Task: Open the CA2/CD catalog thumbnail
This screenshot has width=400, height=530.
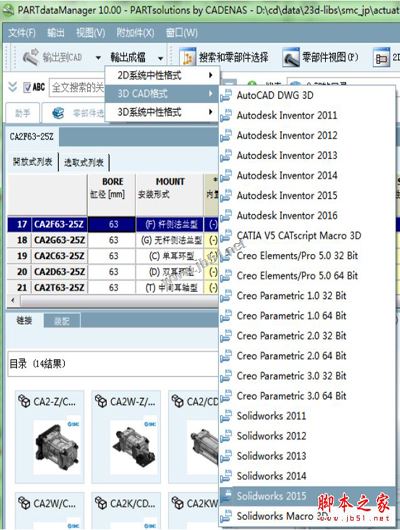Action: pyautogui.click(x=194, y=437)
